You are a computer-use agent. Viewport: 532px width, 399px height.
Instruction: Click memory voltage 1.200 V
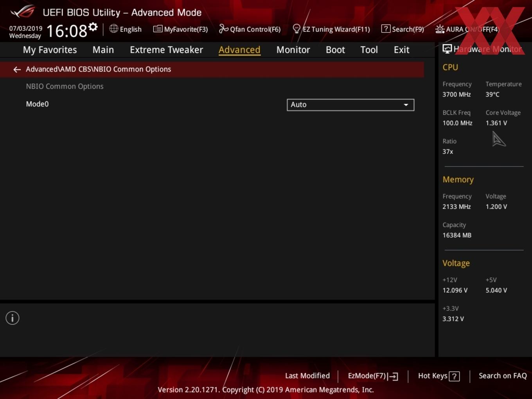(x=496, y=207)
